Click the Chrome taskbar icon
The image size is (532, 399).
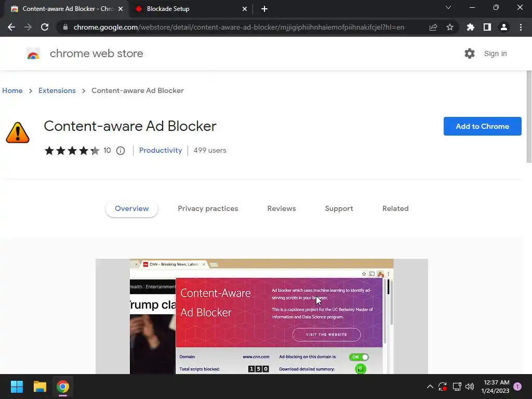click(63, 387)
